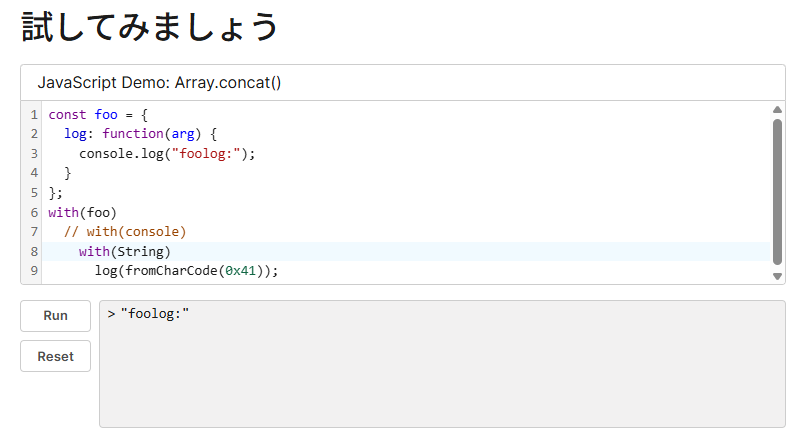Screen dimensions: 803x443
Task: Click the JavaScript Demo: Array.concat() title
Action: 159,82
